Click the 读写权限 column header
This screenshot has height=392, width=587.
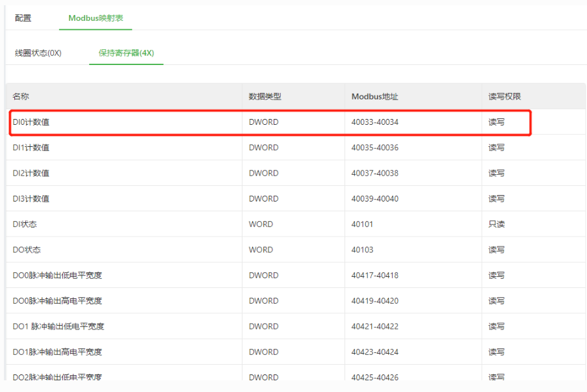(504, 97)
